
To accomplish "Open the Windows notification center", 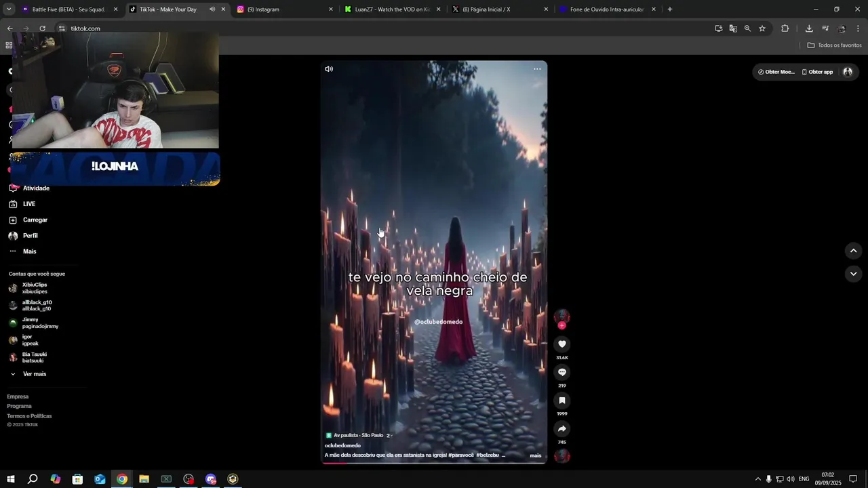I will click(x=853, y=479).
